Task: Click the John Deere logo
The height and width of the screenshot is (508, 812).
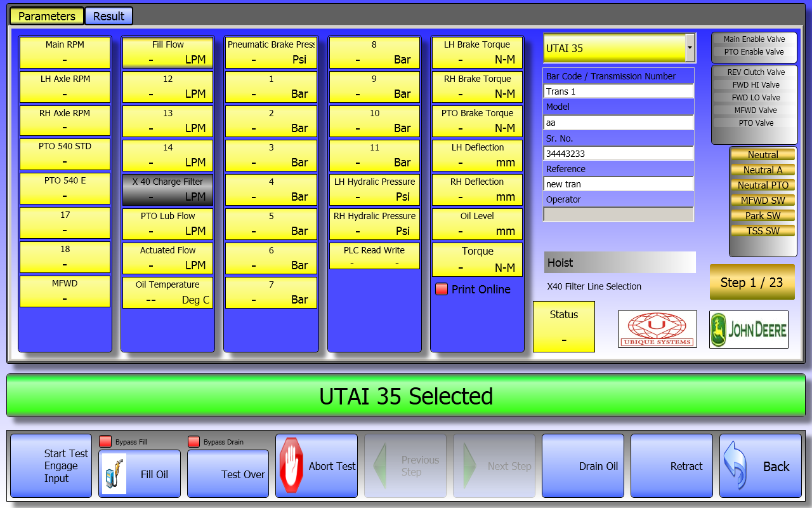Action: click(749, 329)
